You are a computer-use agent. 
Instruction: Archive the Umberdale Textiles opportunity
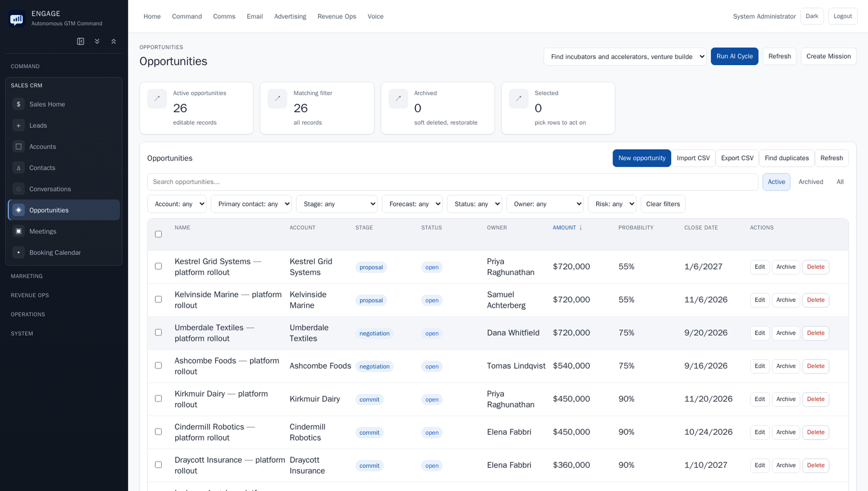coord(786,333)
